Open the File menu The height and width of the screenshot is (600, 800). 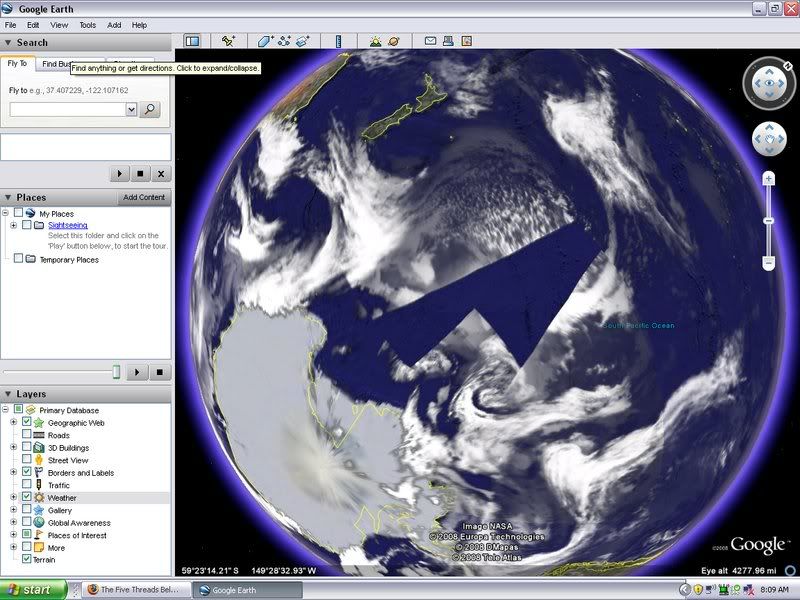tap(10, 25)
